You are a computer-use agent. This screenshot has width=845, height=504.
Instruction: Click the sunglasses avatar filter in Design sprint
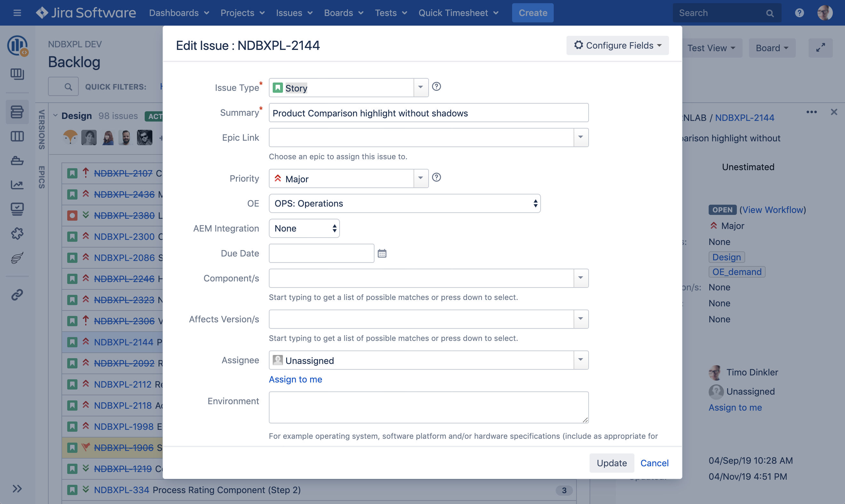click(x=145, y=138)
